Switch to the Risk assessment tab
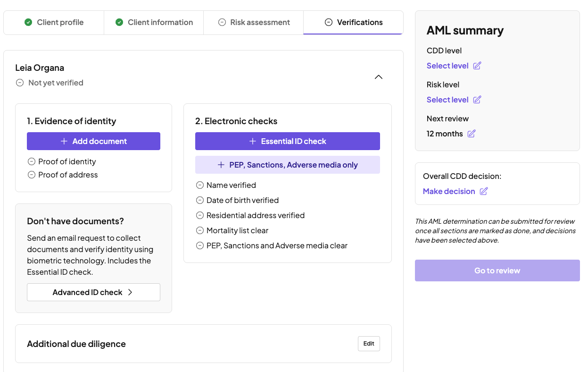The image size is (588, 372). (x=254, y=22)
